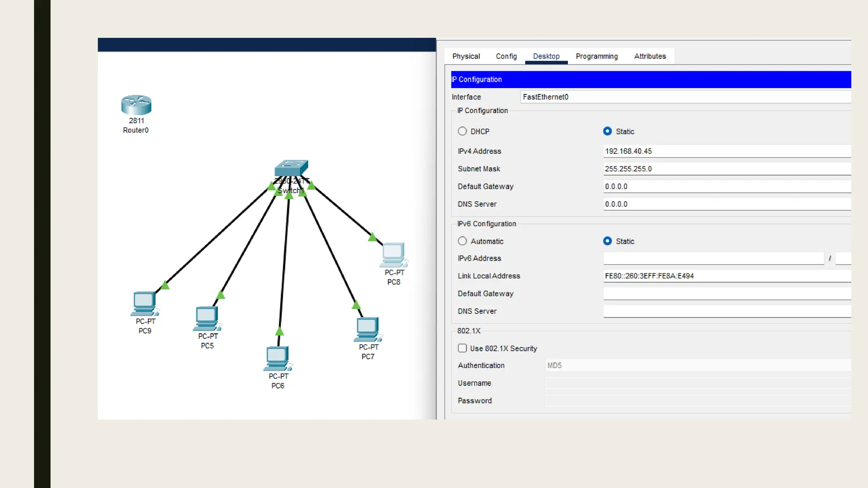Switch to the Physical tab
The width and height of the screenshot is (868, 488).
point(466,56)
